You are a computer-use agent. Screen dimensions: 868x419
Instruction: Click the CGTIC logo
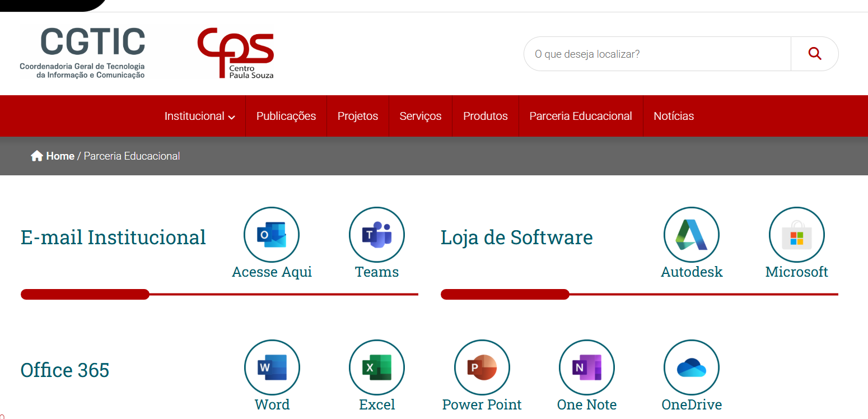[x=83, y=53]
